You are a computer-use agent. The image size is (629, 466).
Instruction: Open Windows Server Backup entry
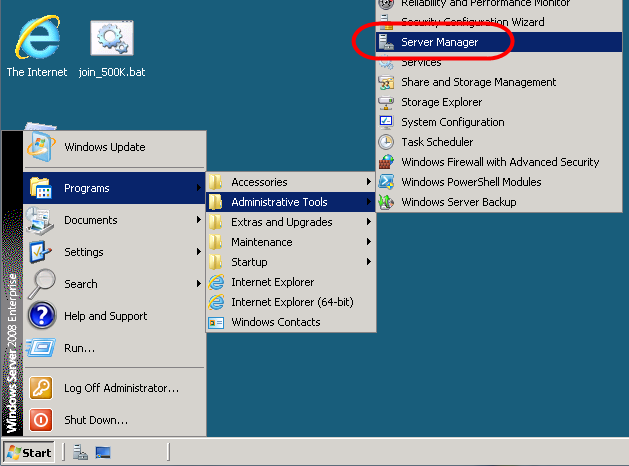pyautogui.click(x=499, y=202)
